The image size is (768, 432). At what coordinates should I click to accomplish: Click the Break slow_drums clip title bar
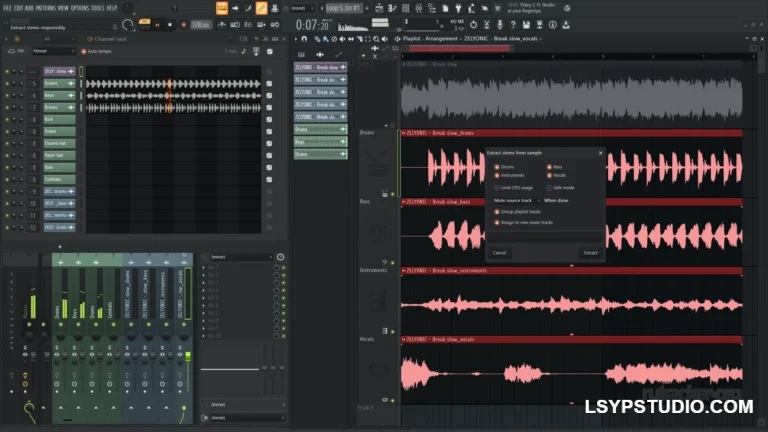[x=572, y=133]
